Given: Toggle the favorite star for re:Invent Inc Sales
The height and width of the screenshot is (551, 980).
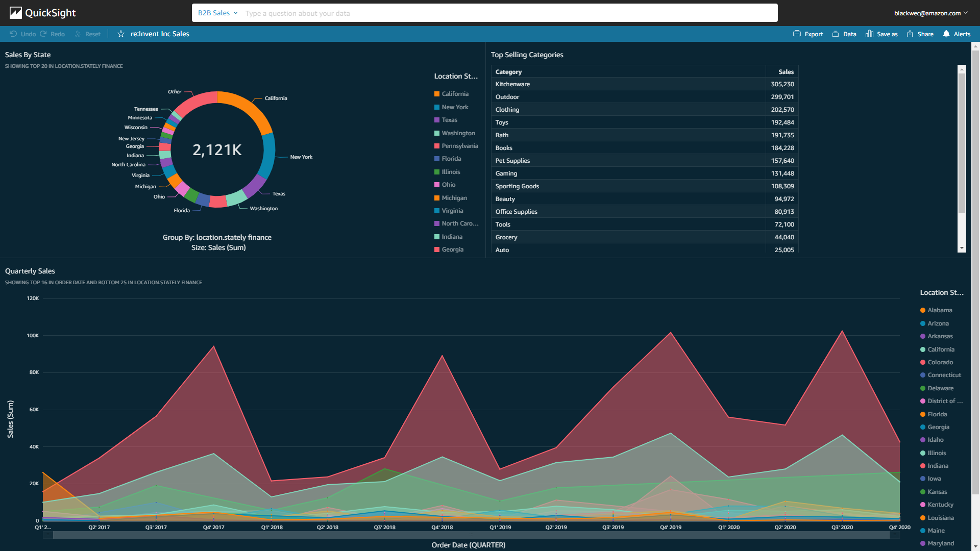Looking at the screenshot, I should [119, 34].
